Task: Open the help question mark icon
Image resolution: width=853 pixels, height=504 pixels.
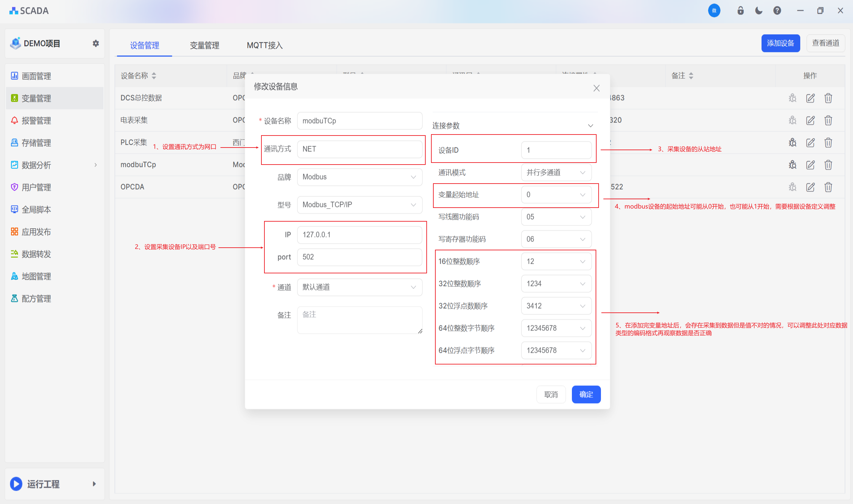Action: (777, 11)
